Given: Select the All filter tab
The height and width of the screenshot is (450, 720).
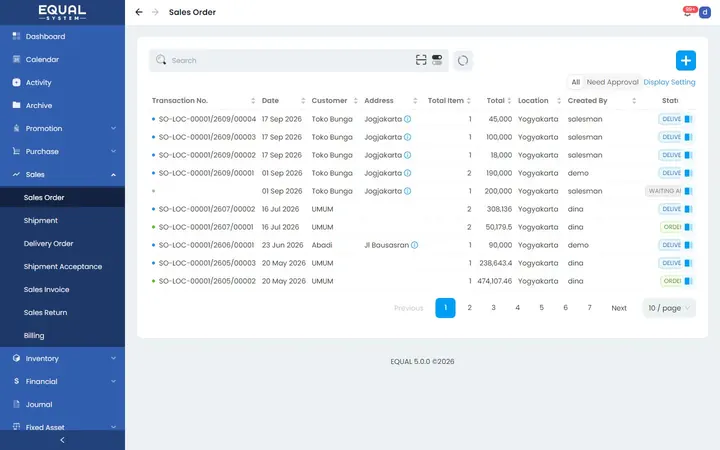Looking at the screenshot, I should point(575,82).
